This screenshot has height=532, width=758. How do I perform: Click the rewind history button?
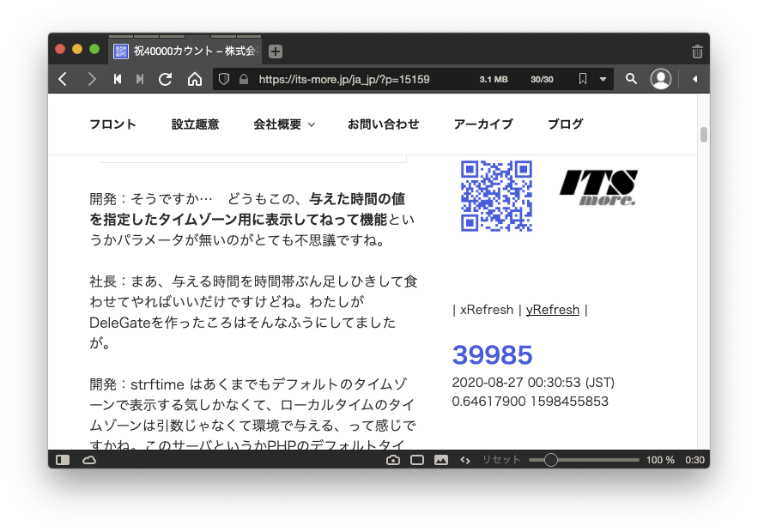(118, 79)
